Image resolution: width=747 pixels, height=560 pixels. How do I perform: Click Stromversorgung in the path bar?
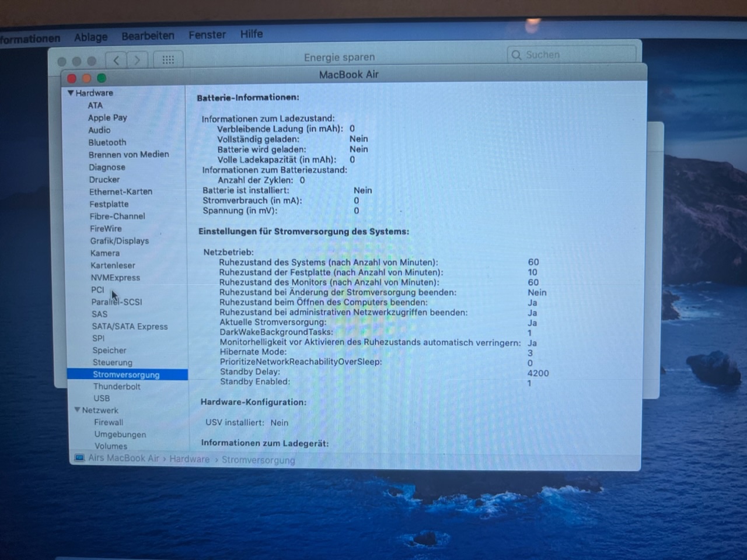coord(259,460)
